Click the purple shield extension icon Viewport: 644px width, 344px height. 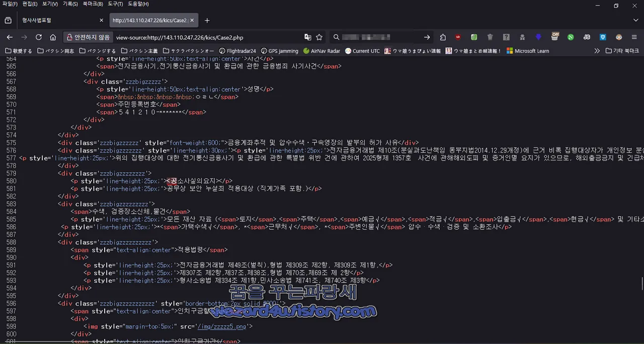point(538,37)
